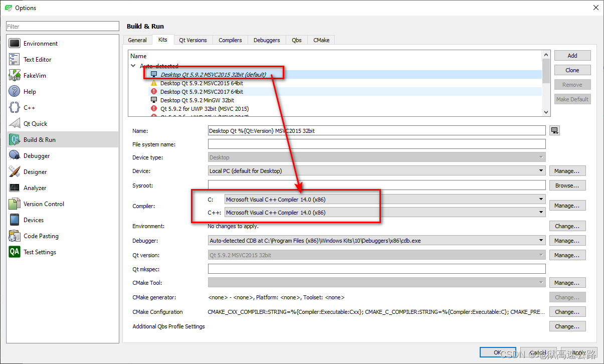Open the Debugger bug icon
Screen dimensions: 604x364
[x=15, y=156]
